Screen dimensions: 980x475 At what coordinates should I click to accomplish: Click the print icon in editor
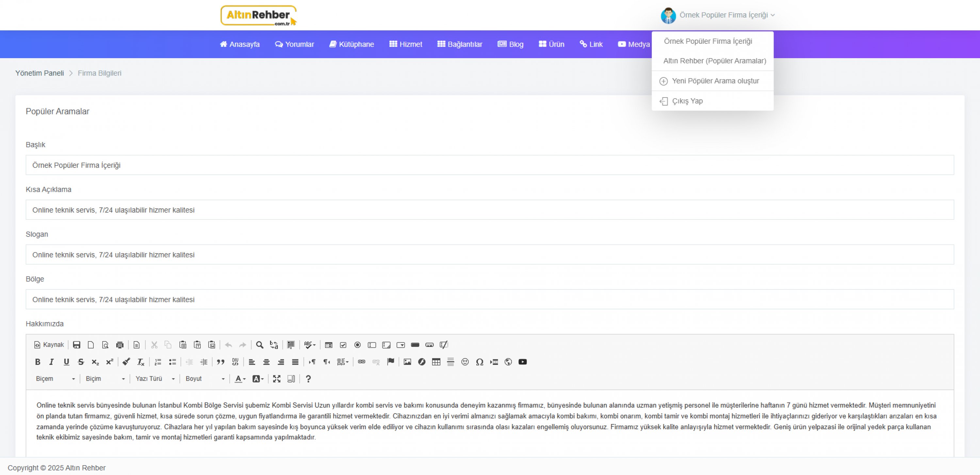coord(120,345)
